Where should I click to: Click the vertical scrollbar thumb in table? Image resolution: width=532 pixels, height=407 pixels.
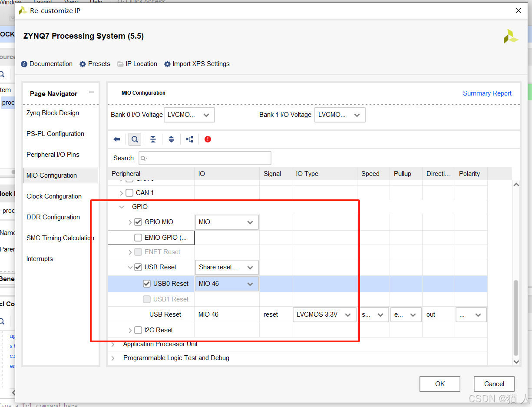pos(516,318)
